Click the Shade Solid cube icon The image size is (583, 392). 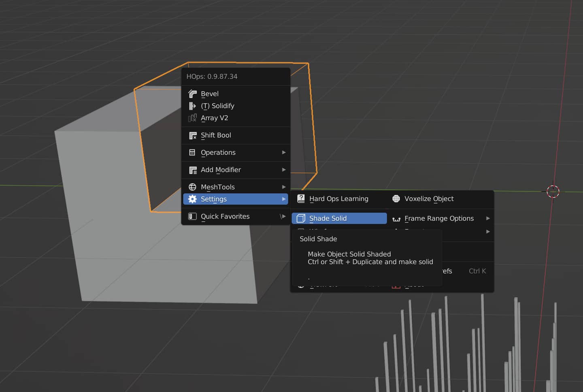301,219
